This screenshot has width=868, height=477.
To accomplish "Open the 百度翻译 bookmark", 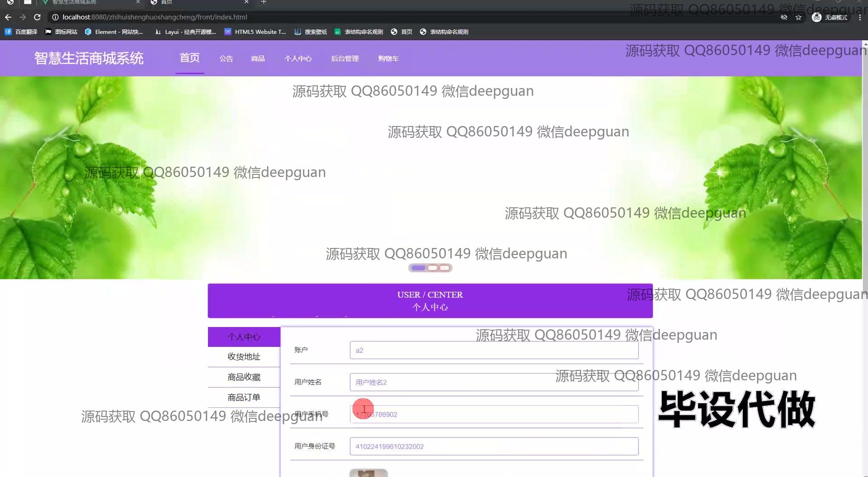I will point(21,32).
